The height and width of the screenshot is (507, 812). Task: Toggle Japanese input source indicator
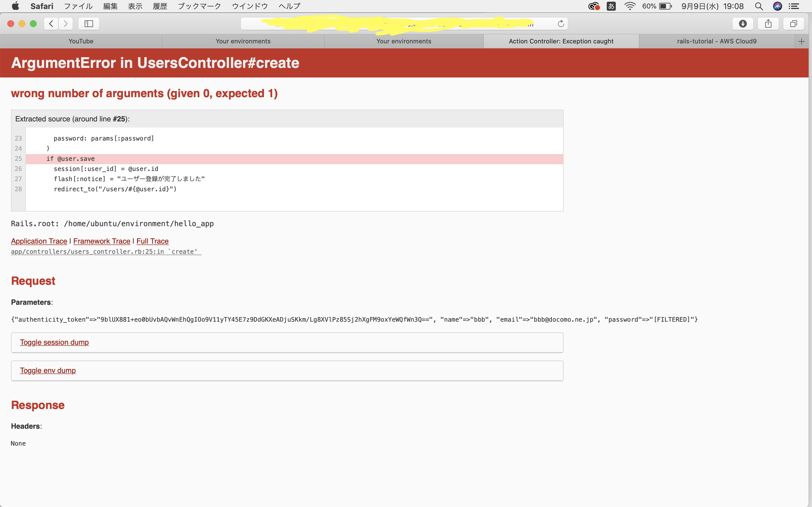coord(611,6)
